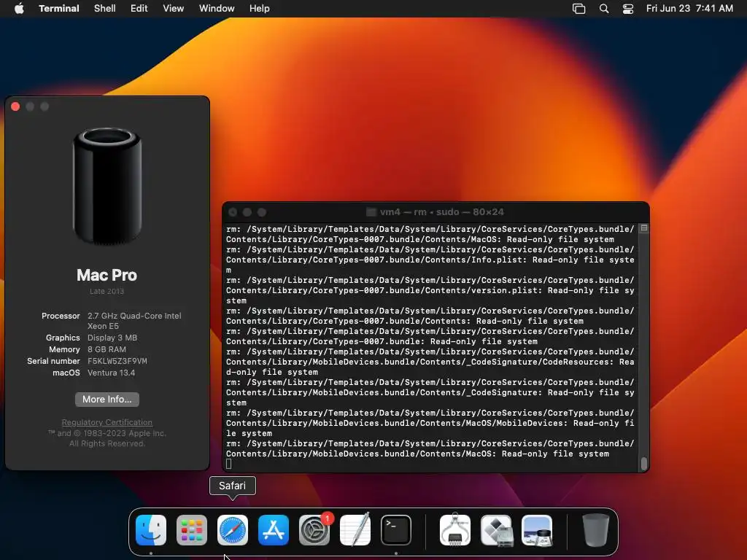Open Control Center in menu bar

pyautogui.click(x=628, y=9)
